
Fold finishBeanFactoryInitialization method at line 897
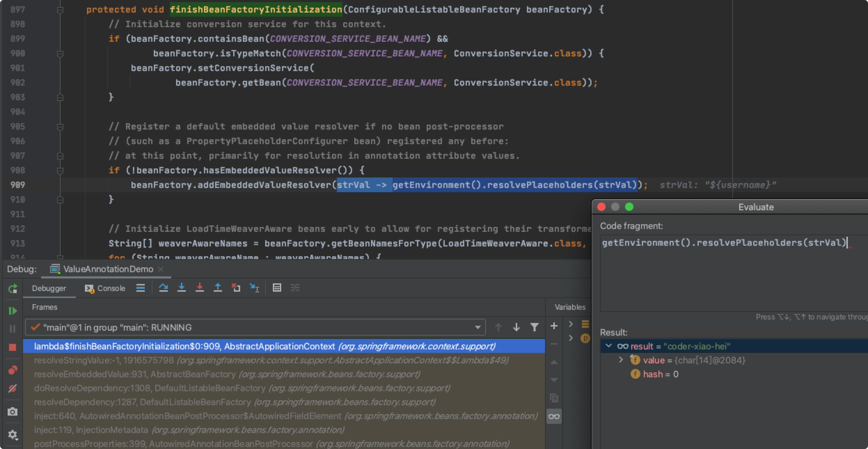(60, 10)
